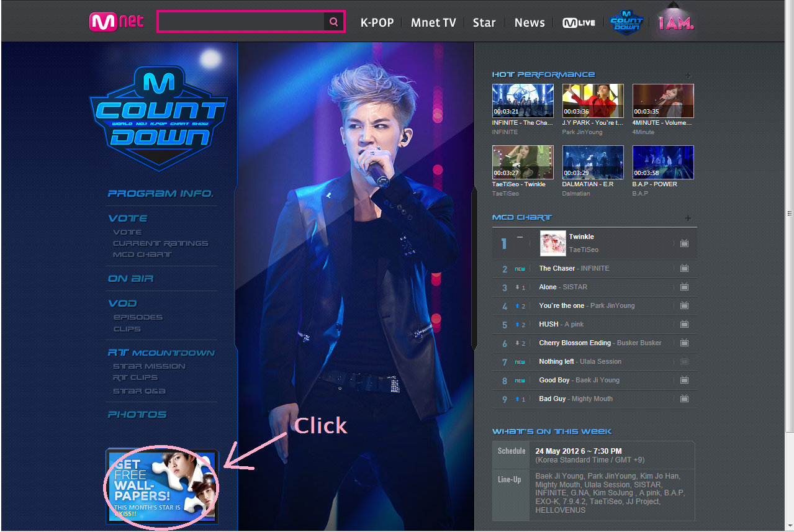Open the K-POP menu

(377, 22)
